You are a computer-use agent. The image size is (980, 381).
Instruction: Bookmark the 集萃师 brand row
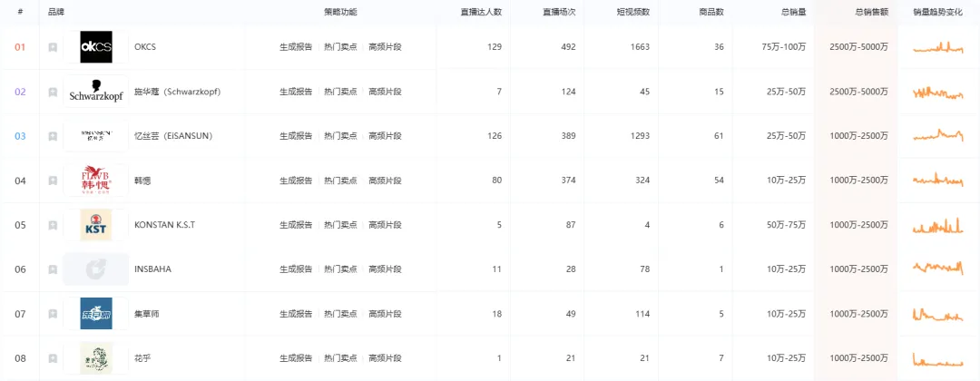coord(54,314)
